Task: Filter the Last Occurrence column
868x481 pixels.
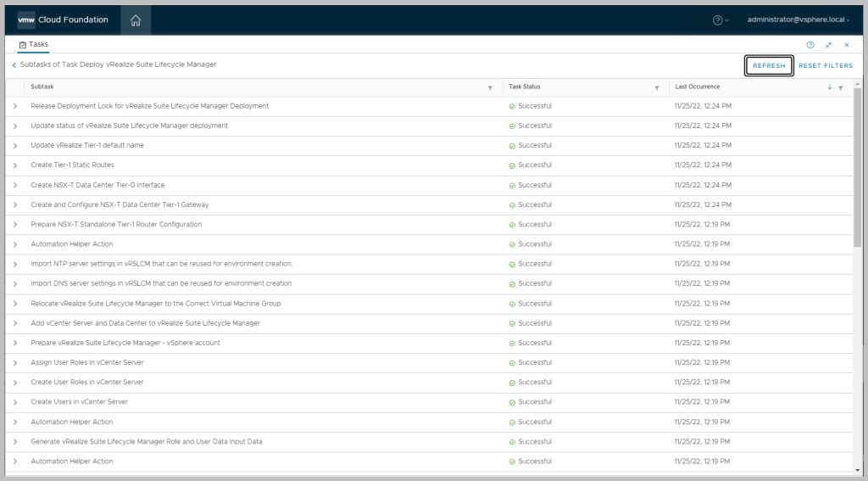Action: [840, 88]
